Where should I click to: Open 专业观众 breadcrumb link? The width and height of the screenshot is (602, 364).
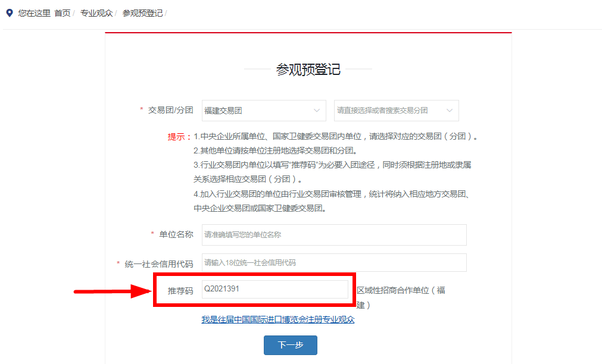tap(96, 13)
